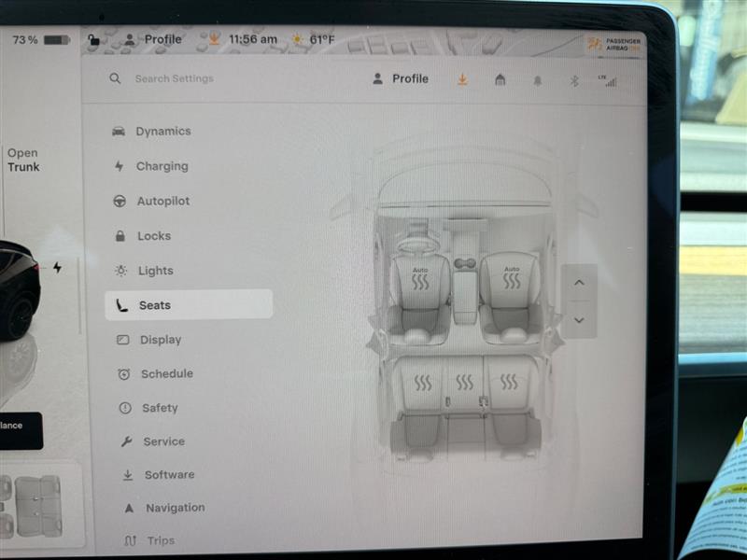Image resolution: width=747 pixels, height=560 pixels.
Task: Tap the Open Trunk button
Action: [23, 160]
